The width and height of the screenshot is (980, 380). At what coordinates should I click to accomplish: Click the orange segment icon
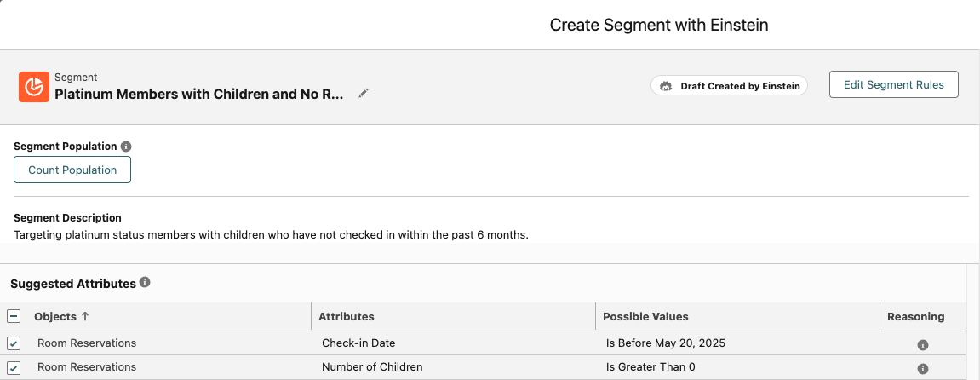(x=33, y=87)
